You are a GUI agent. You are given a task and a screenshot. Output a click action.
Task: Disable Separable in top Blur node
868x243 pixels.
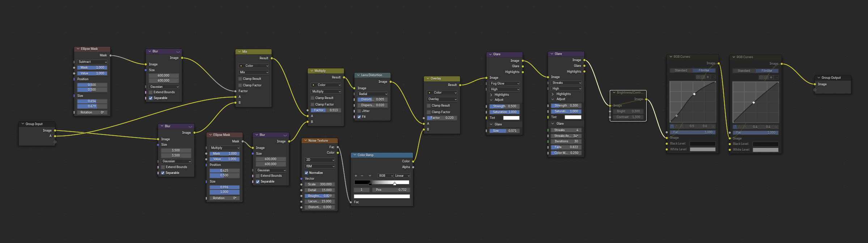[x=151, y=98]
